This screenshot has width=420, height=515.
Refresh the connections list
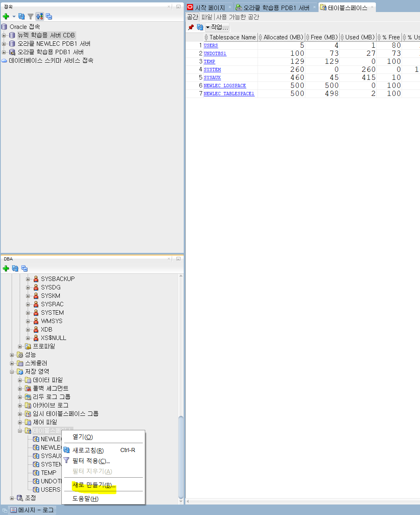[22, 16]
